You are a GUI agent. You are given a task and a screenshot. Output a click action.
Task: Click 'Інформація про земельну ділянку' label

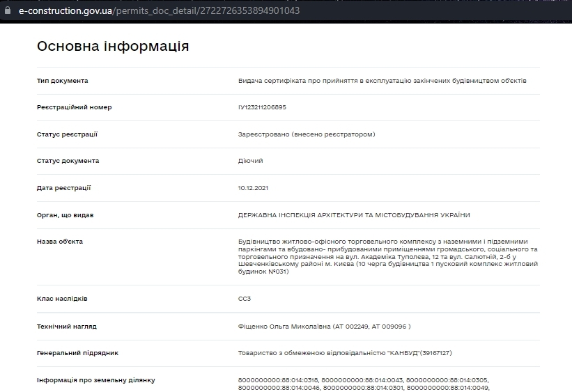click(96, 380)
